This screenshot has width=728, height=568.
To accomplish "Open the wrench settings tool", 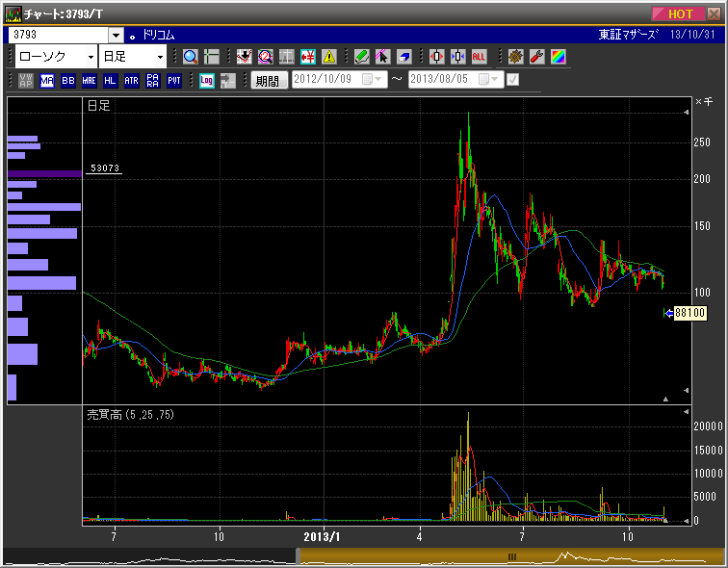I will 537,57.
